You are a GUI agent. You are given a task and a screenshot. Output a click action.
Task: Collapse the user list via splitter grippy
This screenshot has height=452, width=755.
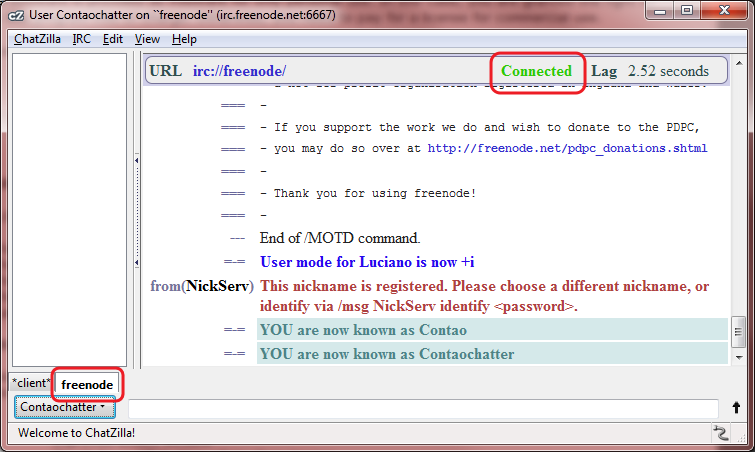[x=136, y=160]
